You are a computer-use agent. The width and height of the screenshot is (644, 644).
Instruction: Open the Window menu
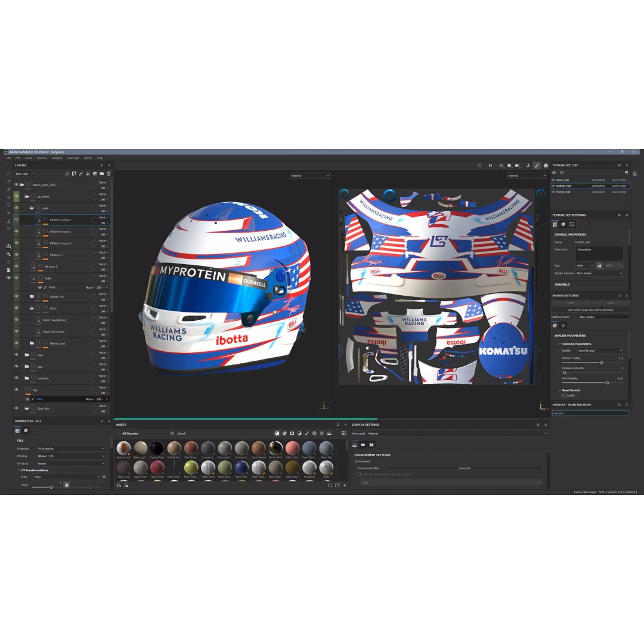[42, 158]
